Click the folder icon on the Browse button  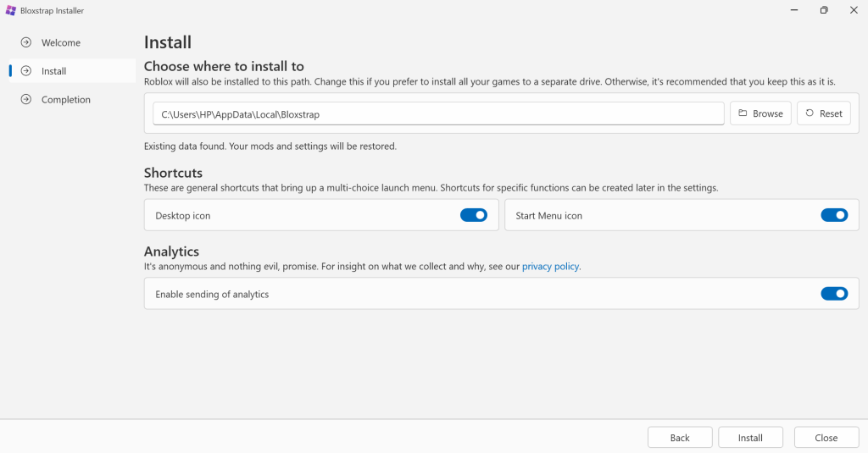(x=743, y=113)
